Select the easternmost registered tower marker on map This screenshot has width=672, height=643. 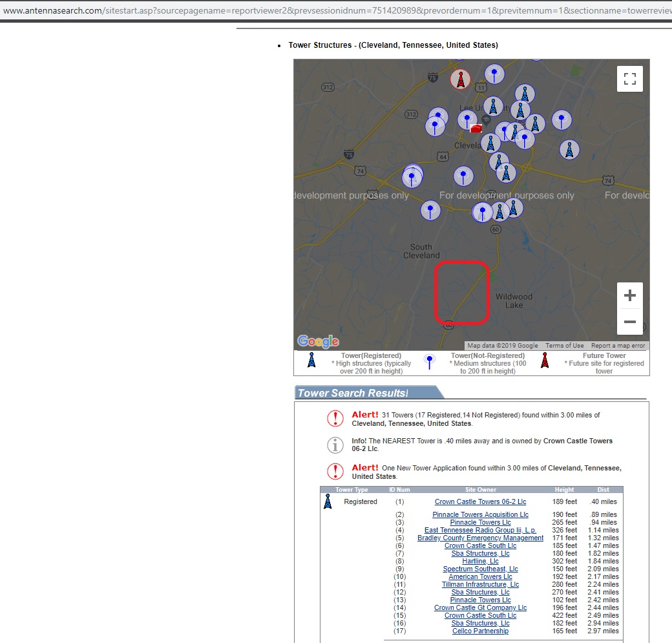pos(569,150)
